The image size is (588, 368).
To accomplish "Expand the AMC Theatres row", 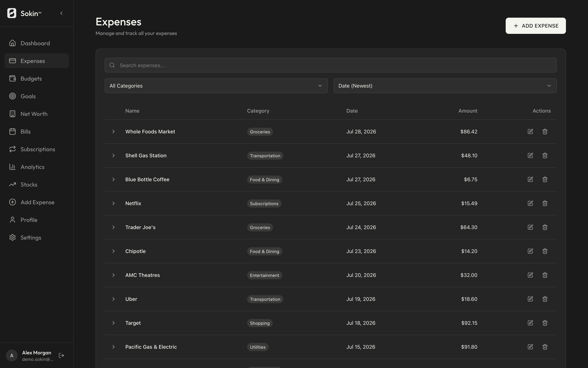I will tap(114, 275).
